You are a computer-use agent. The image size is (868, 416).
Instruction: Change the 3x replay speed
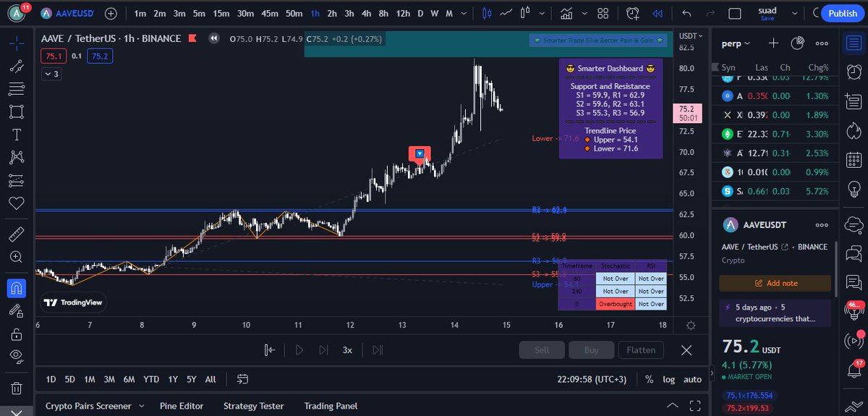point(347,350)
